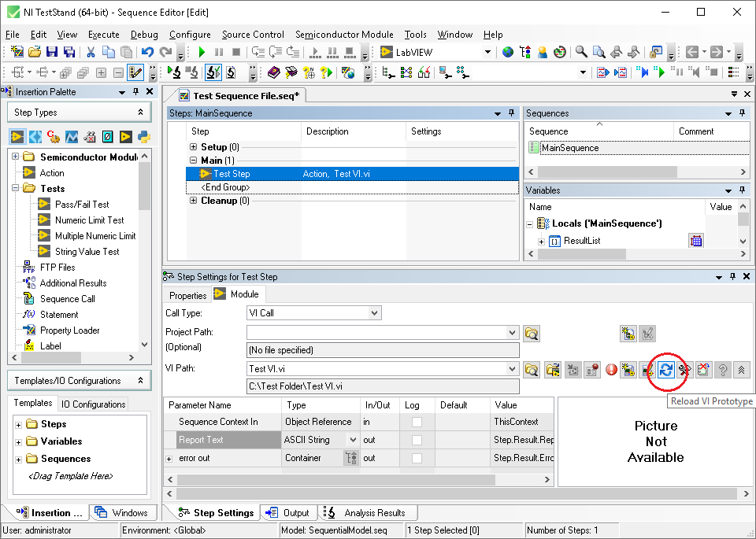Switch to the Windows tab
756x539 pixels.
(123, 513)
